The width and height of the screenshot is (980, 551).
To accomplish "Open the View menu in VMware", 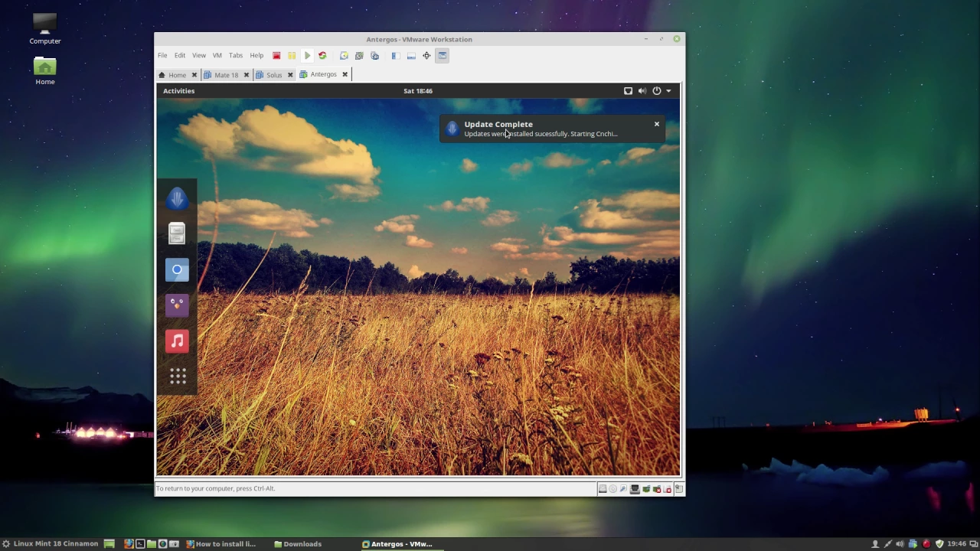I will (199, 55).
